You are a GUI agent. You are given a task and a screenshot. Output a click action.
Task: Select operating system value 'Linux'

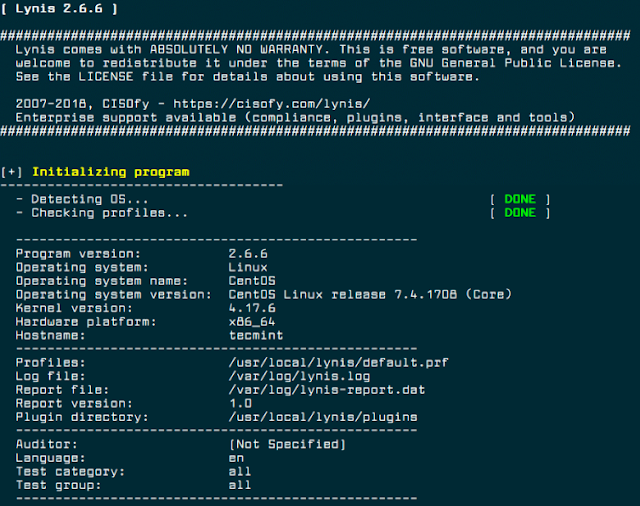248,267
